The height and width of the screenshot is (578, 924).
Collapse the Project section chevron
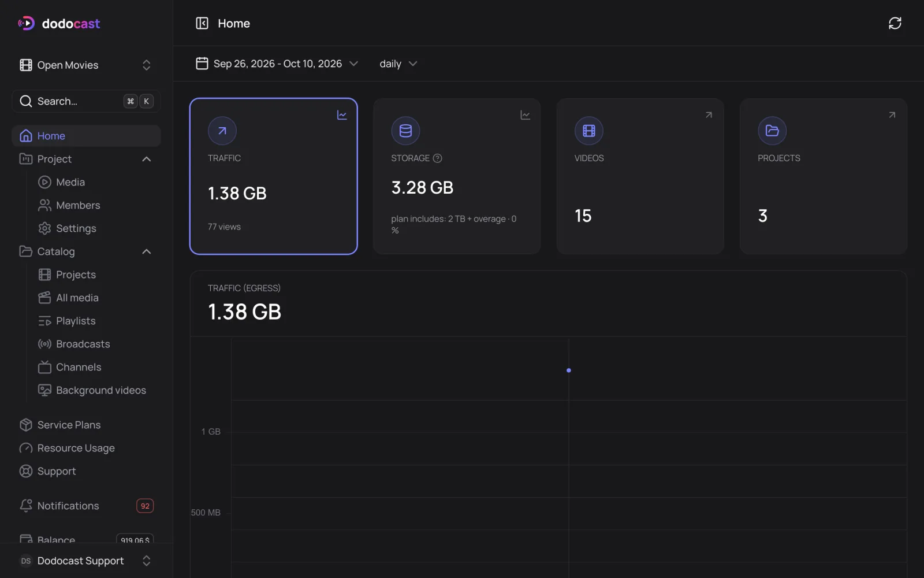[147, 159]
